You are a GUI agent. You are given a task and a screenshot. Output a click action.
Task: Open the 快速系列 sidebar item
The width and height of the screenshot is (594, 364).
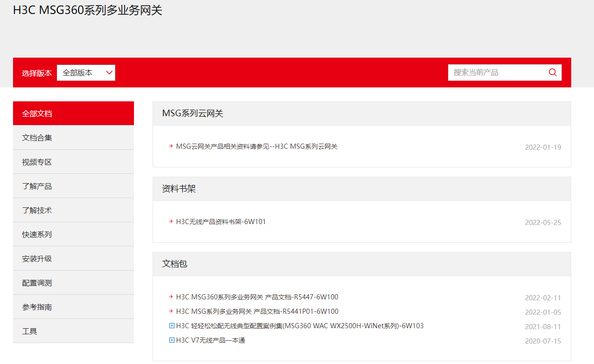pyautogui.click(x=73, y=234)
